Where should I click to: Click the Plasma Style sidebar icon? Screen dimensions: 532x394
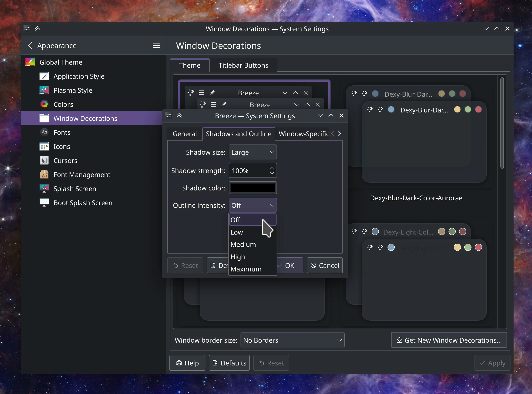click(x=44, y=90)
